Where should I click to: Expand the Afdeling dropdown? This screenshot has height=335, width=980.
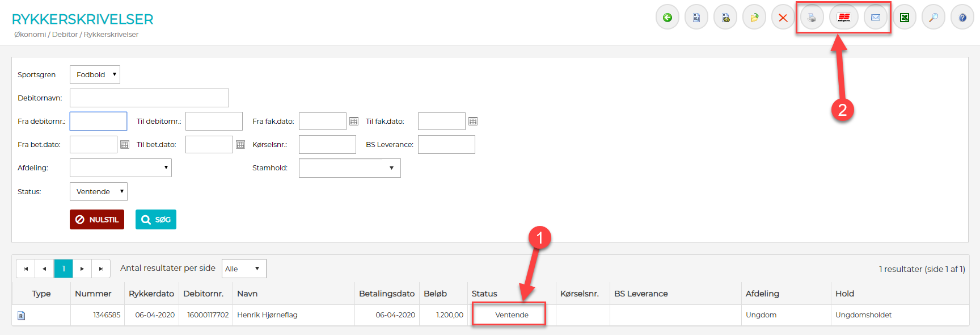tap(120, 168)
